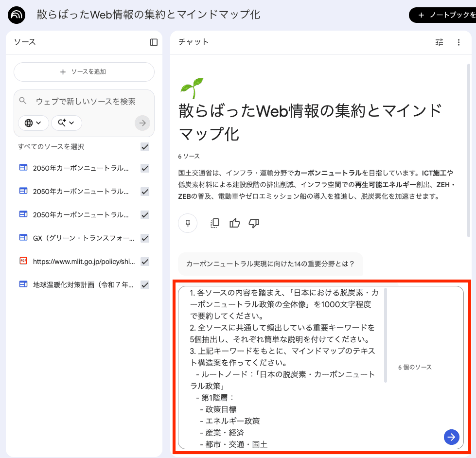Click the 'ソースを追加' button

[x=84, y=72]
